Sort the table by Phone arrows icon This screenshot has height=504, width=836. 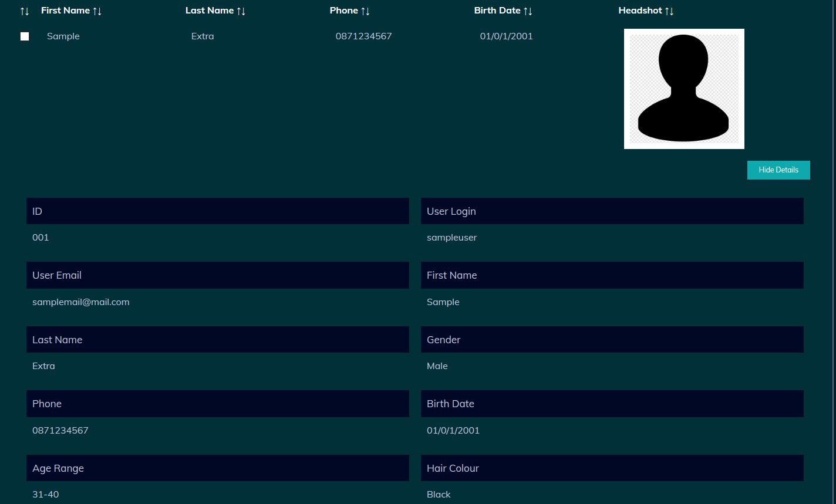click(x=365, y=11)
